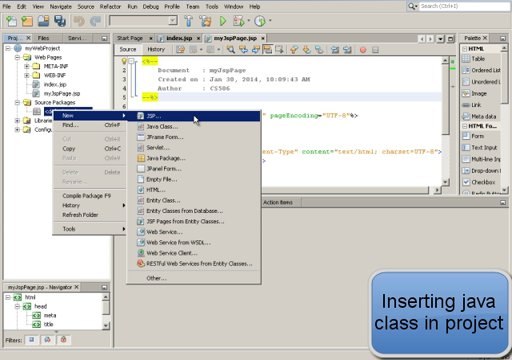The width and height of the screenshot is (512, 360).
Task: Choose Other... in the New submenu
Action: [194, 278]
